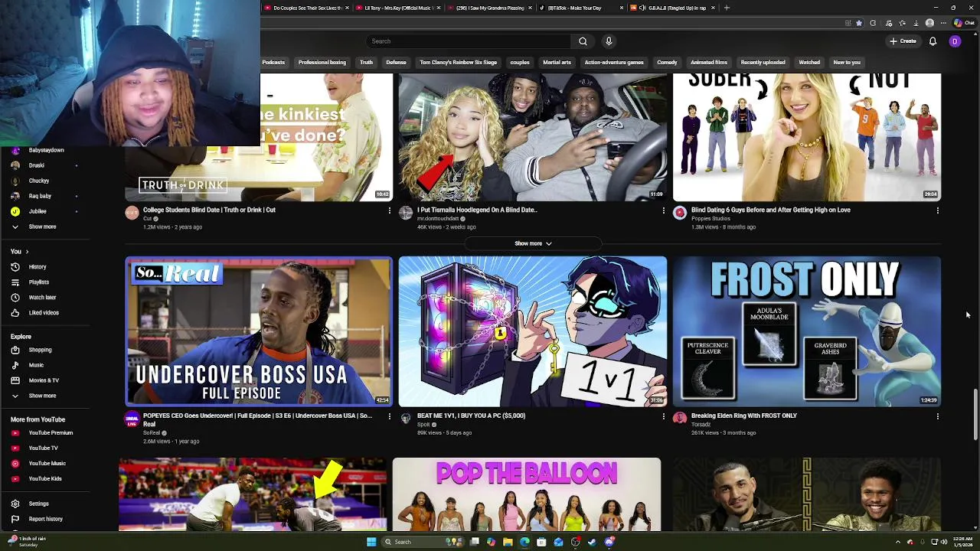This screenshot has width=980, height=551.
Task: Open File Explorer from taskbar
Action: 508,542
